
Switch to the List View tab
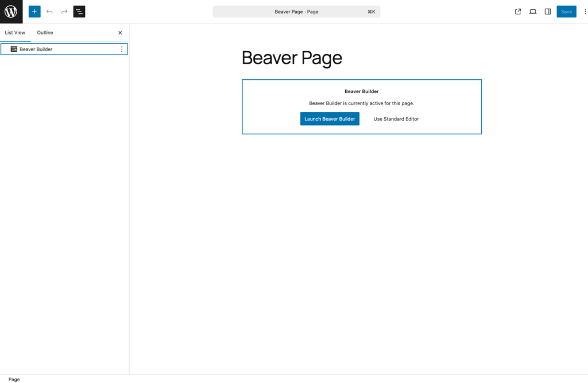[x=15, y=33]
